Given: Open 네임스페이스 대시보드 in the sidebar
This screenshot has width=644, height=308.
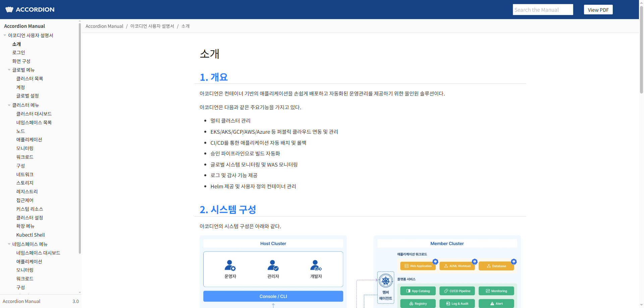Looking at the screenshot, I should (38, 253).
